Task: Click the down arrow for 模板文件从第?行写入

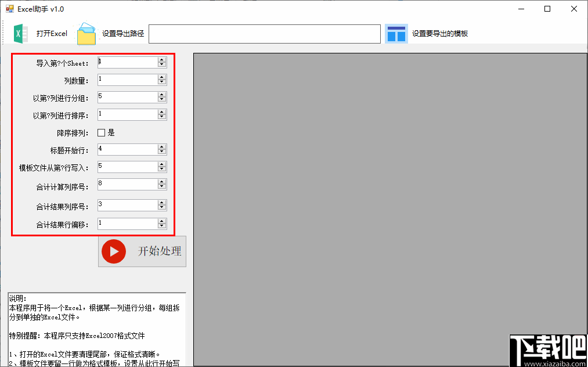Action: [161, 169]
